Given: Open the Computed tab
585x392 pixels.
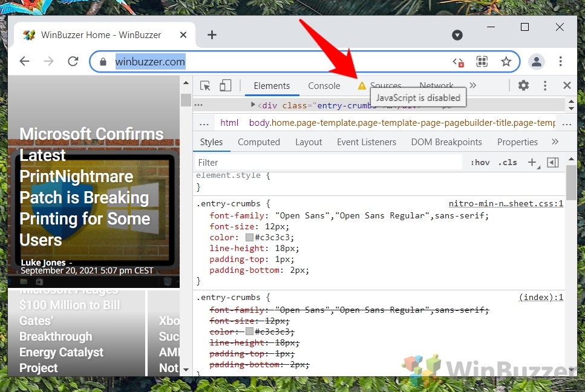Looking at the screenshot, I should 259,142.
